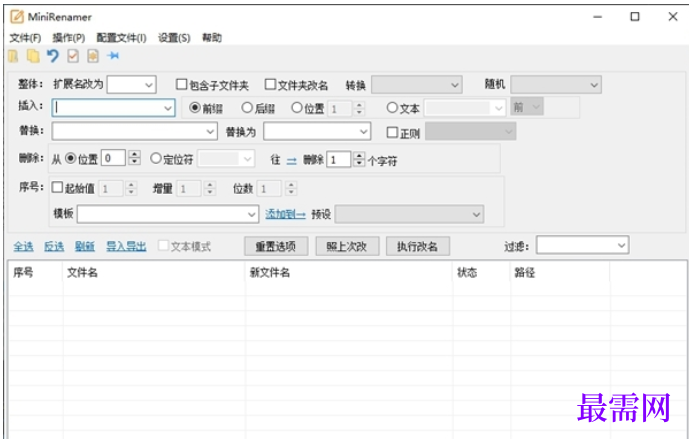Toggle the blue direction arrows next to 往
689x439 pixels.
pyautogui.click(x=291, y=160)
